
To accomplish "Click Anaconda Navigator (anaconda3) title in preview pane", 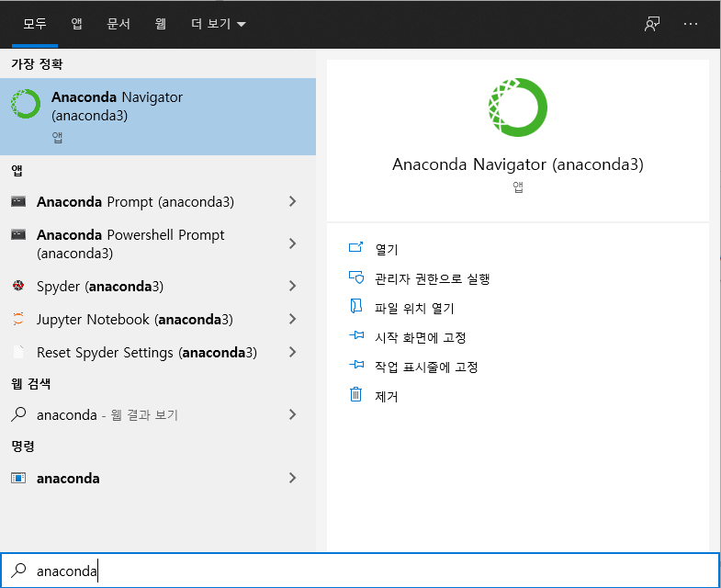I will (x=518, y=164).
